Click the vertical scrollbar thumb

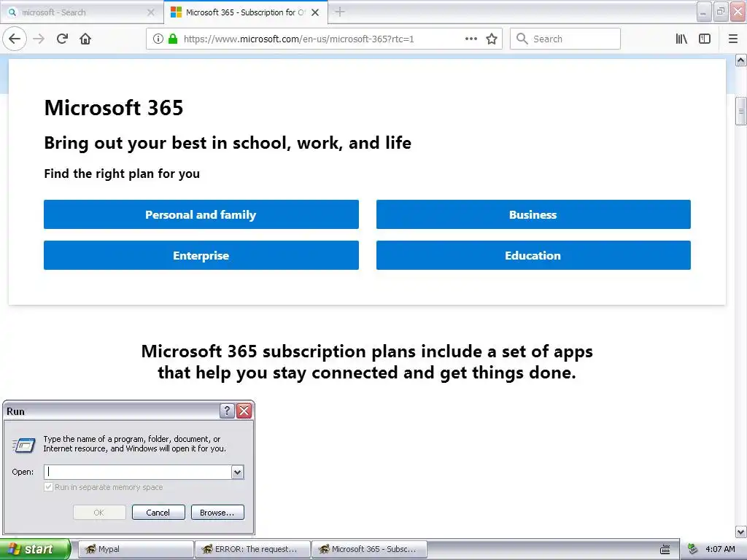pyautogui.click(x=740, y=112)
